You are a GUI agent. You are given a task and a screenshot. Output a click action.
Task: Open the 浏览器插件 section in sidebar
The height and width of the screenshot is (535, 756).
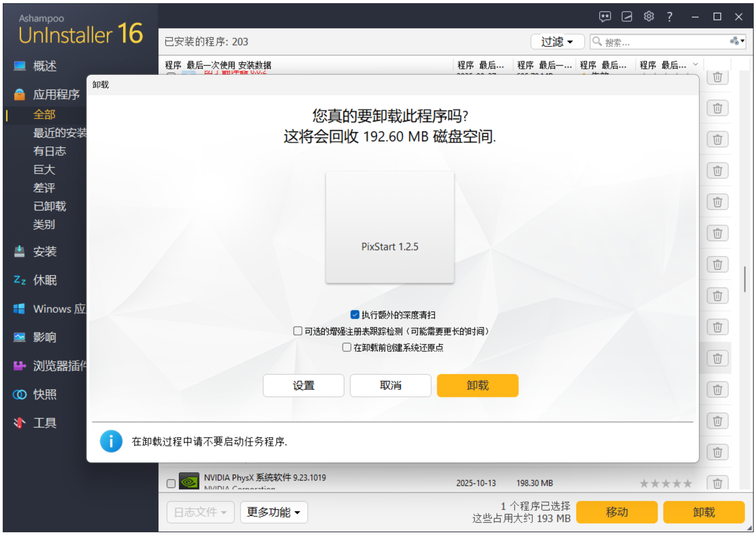pos(50,366)
